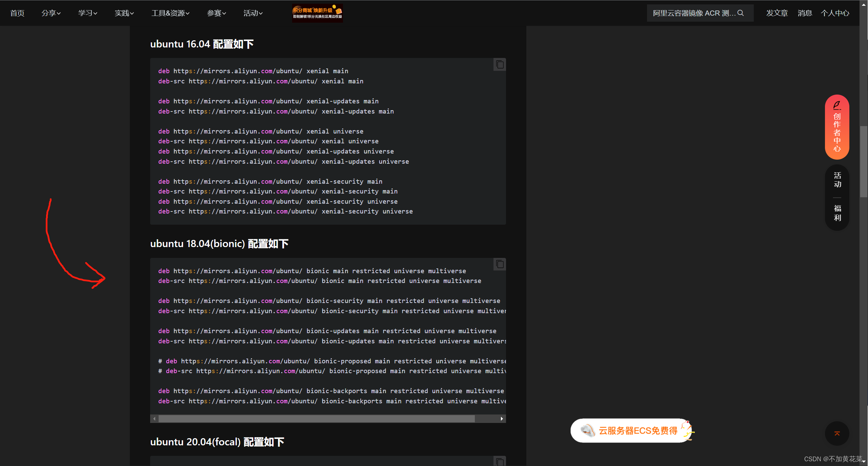This screenshot has width=868, height=466.
Task: Copy the ubuntu 16.04 xenial code block
Action: tap(499, 64)
